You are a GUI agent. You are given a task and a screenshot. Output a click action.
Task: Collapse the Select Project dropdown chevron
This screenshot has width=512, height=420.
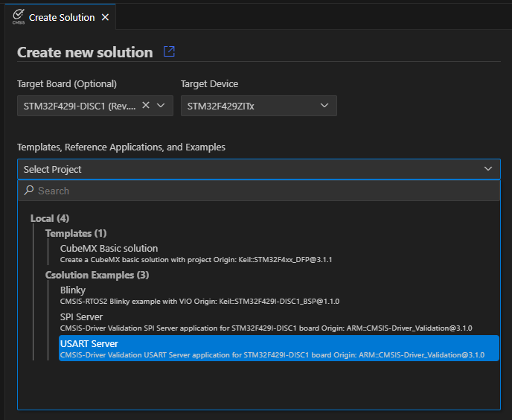(488, 169)
